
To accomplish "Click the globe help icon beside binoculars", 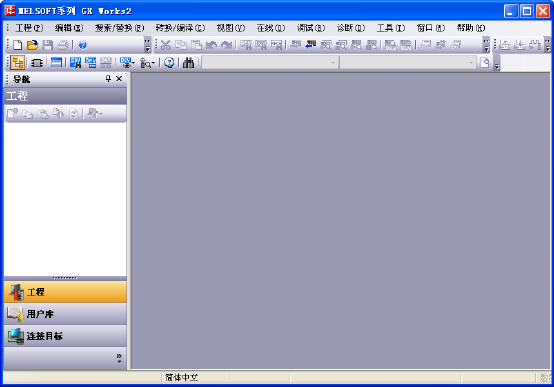I will 169,63.
